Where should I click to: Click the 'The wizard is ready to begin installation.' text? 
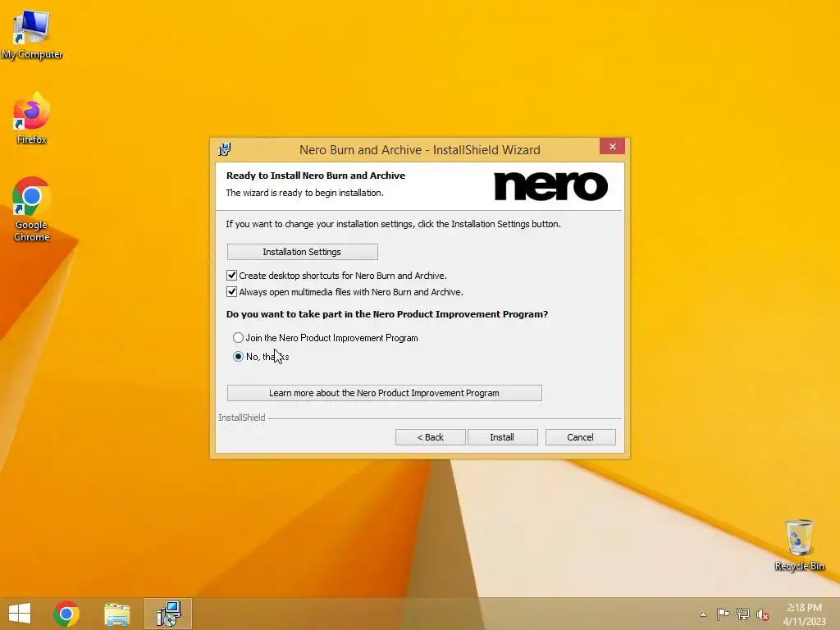pos(305,193)
